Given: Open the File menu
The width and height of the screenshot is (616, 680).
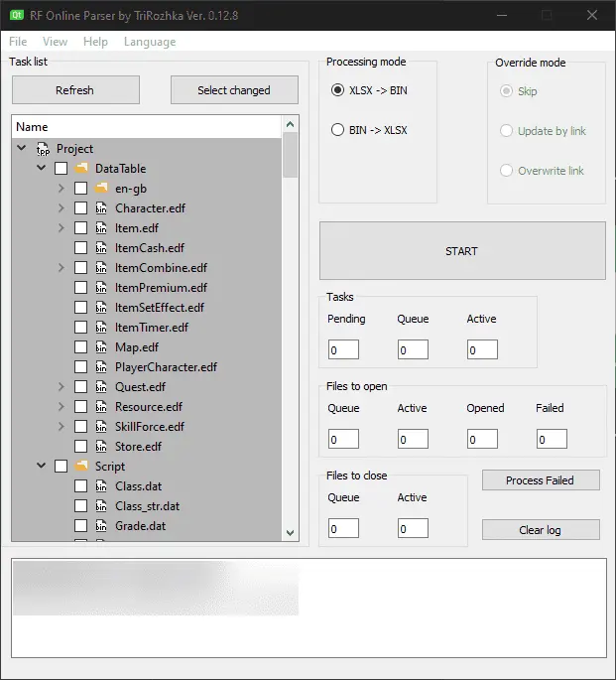Looking at the screenshot, I should point(18,42).
